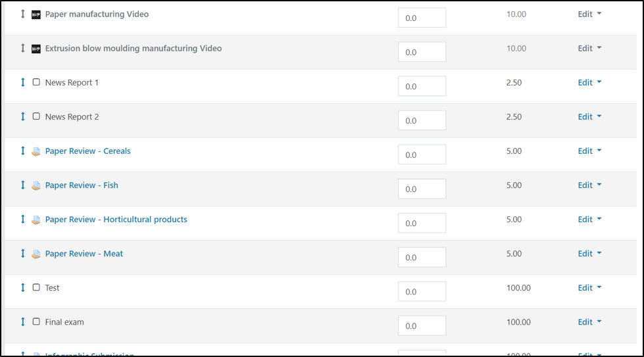
Task: Click move arrow for News Report 1
Action: coord(23,82)
